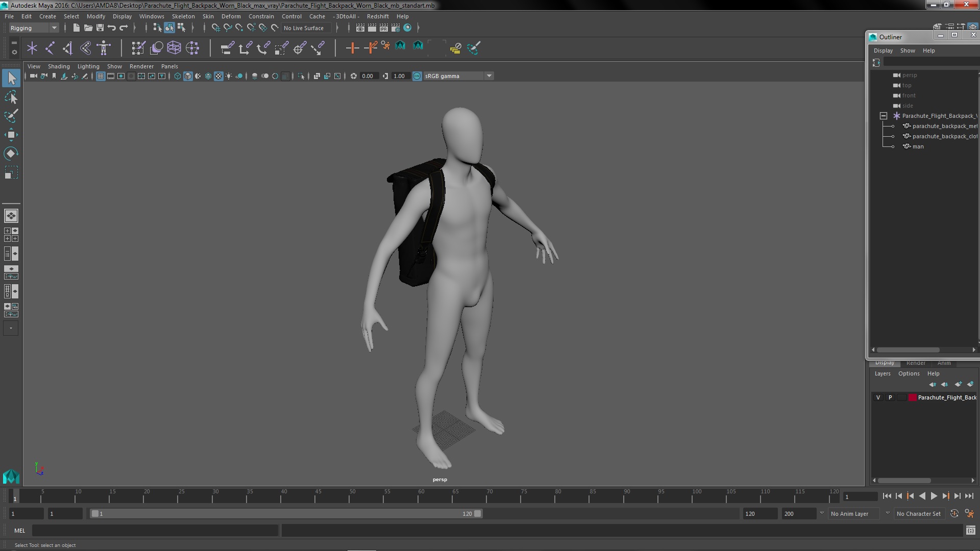
Task: Open the Redshift menu
Action: [x=378, y=16]
